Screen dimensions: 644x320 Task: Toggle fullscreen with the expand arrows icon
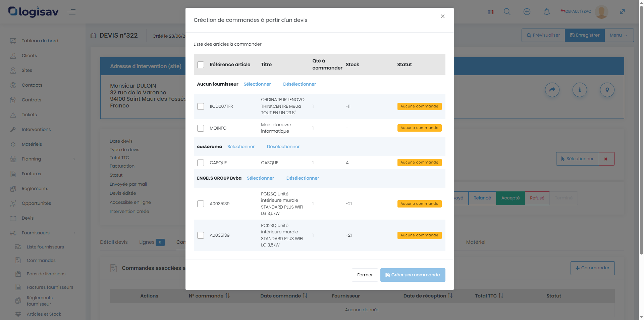(622, 12)
